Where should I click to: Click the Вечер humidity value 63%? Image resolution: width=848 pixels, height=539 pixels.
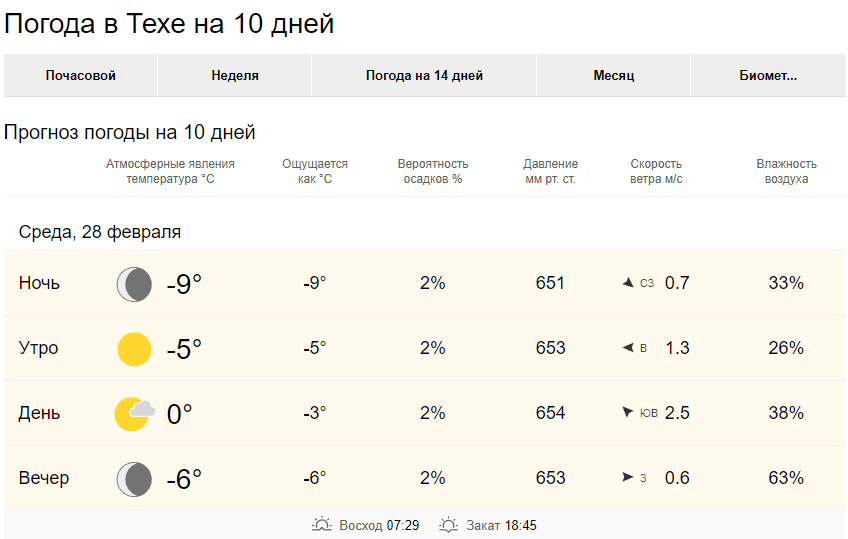(x=786, y=478)
